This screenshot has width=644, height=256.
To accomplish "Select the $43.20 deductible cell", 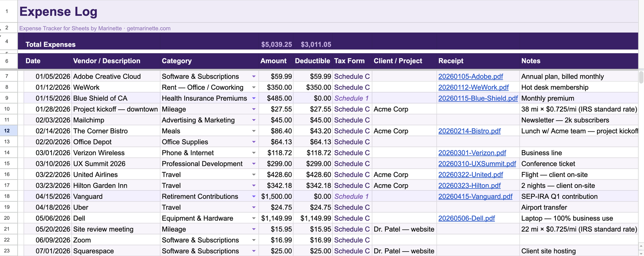I will (313, 131).
